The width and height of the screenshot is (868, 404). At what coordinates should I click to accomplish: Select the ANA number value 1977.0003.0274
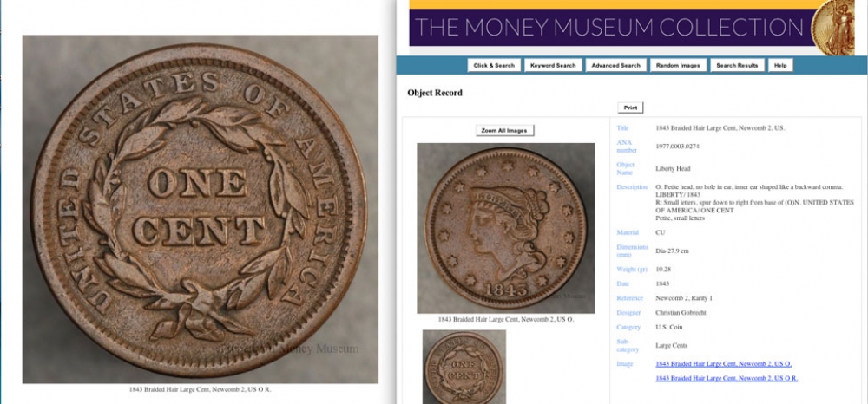678,147
